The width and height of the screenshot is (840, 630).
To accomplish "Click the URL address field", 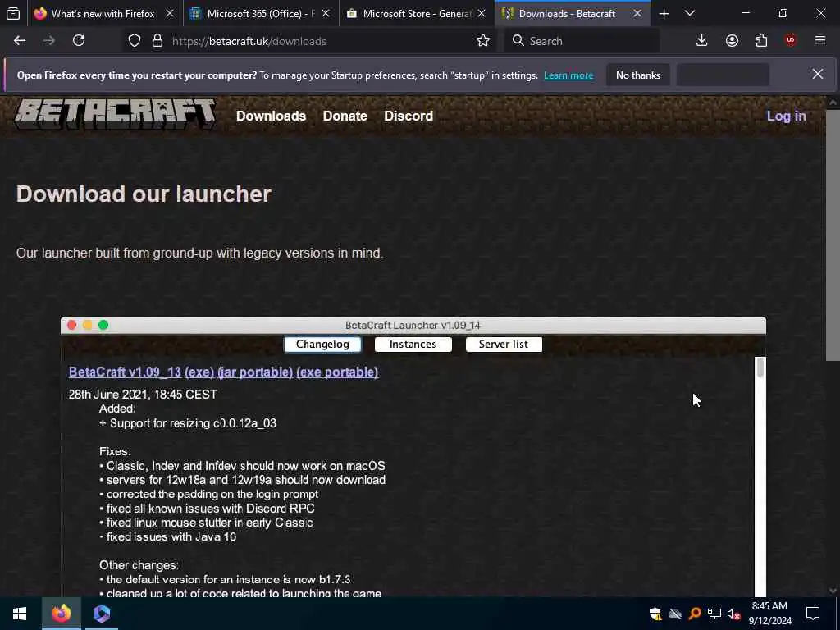I will tap(322, 41).
